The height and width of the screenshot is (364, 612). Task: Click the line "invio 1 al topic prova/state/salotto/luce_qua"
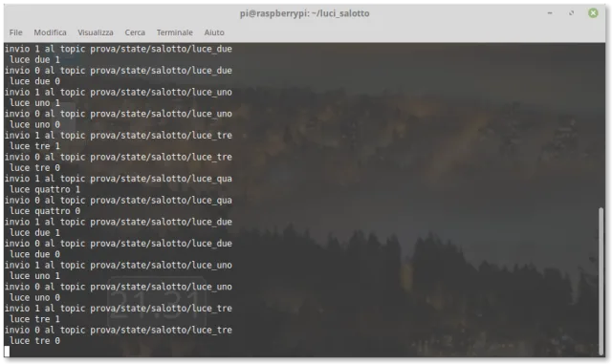(x=119, y=179)
